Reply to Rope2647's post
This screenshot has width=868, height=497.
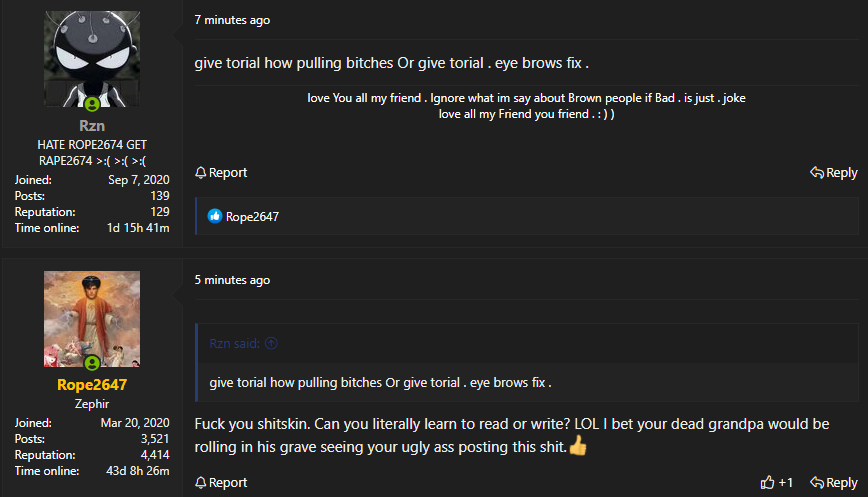(x=833, y=483)
